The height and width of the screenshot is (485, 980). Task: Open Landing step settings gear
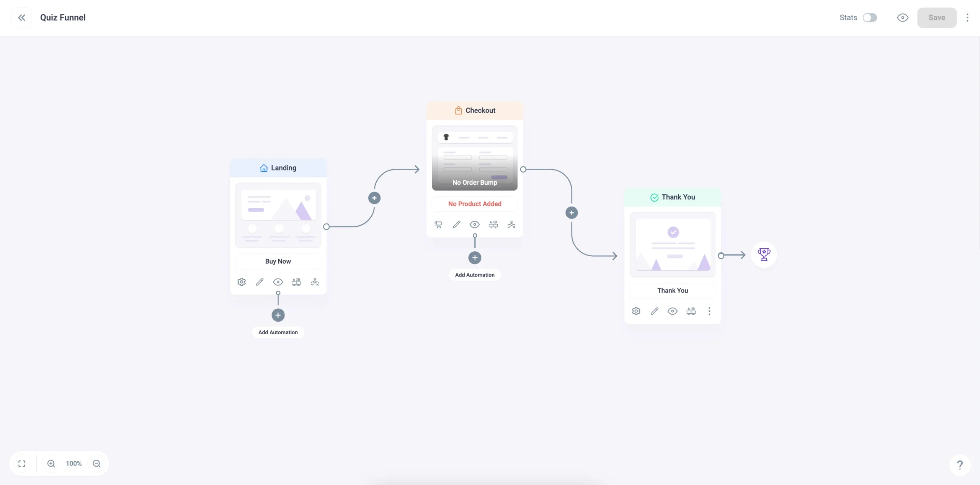(x=242, y=282)
